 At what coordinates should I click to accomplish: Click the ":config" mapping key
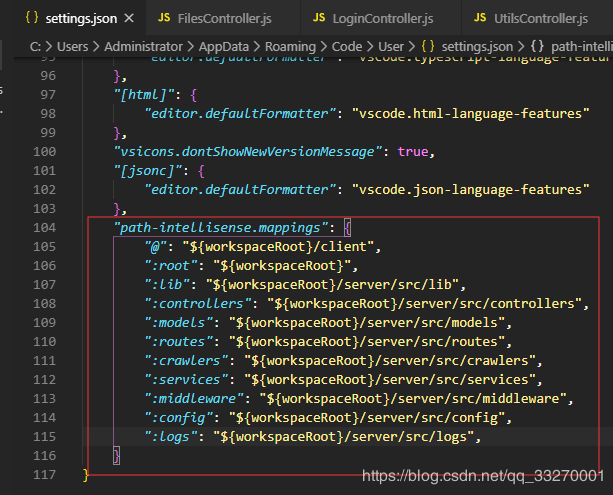(x=179, y=418)
